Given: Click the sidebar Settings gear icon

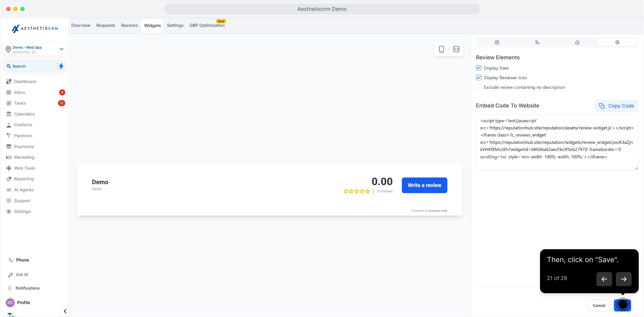Looking at the screenshot, I should [9, 211].
